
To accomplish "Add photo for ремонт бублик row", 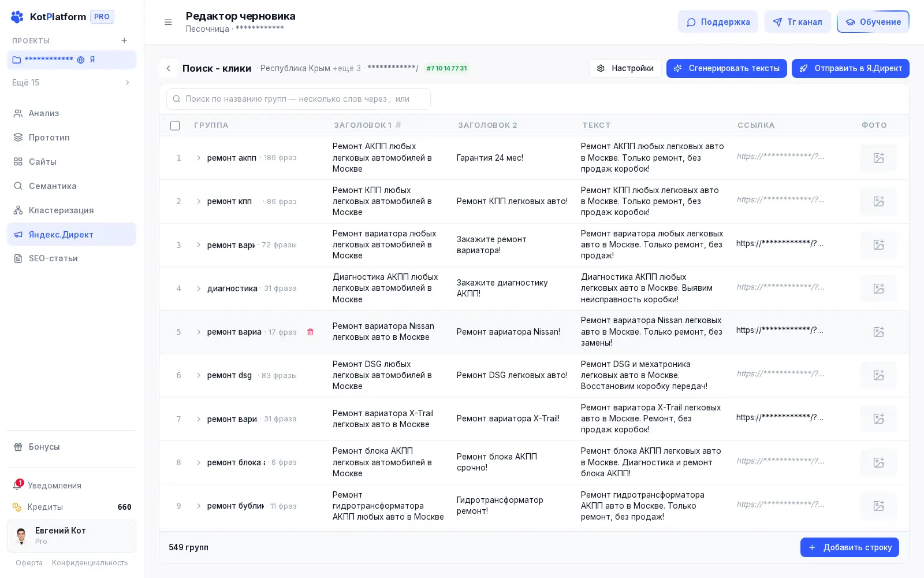I will pyautogui.click(x=878, y=506).
